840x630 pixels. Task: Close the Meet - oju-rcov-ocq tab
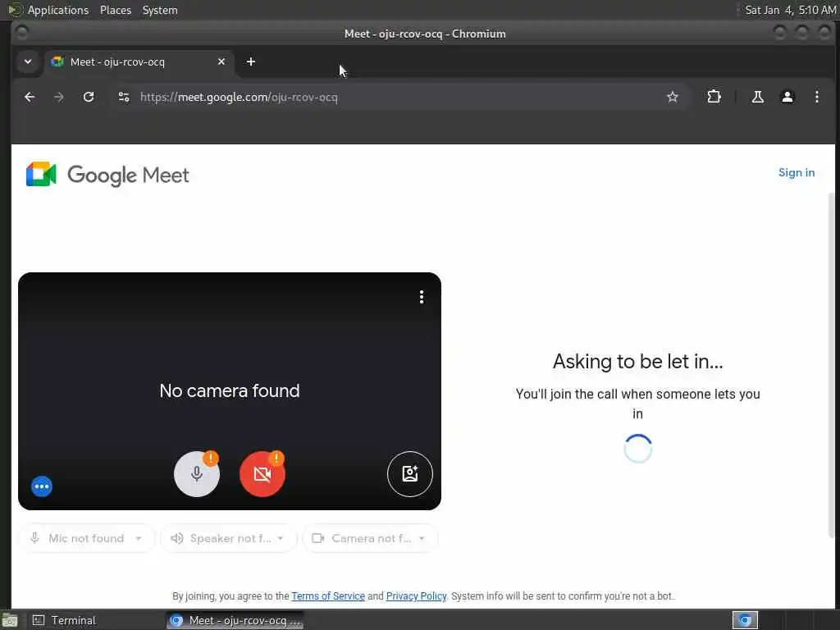(221, 62)
